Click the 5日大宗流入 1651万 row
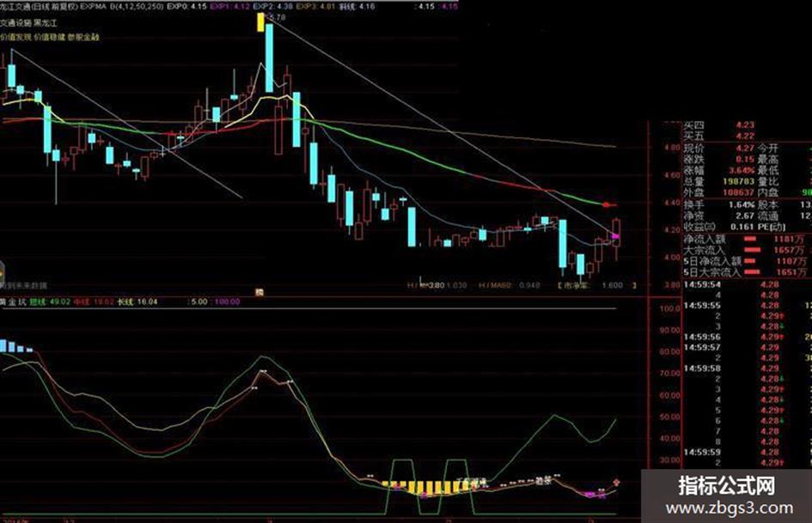 pos(745,272)
